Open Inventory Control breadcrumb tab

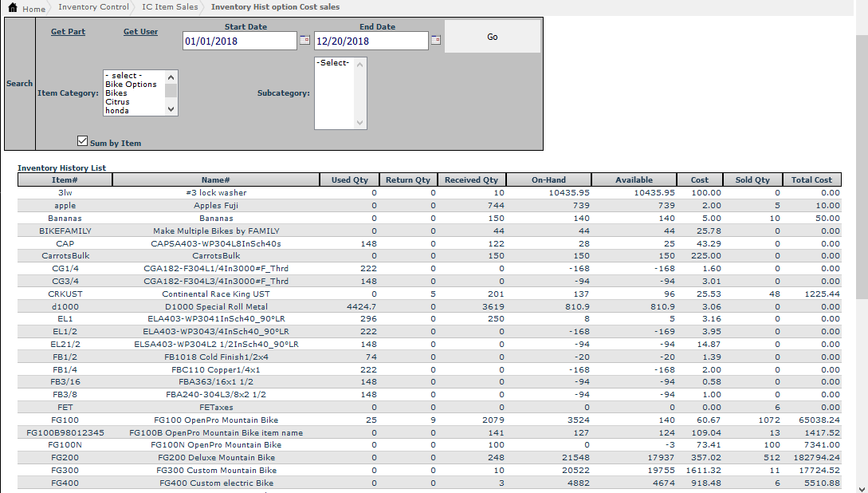pyautogui.click(x=93, y=7)
